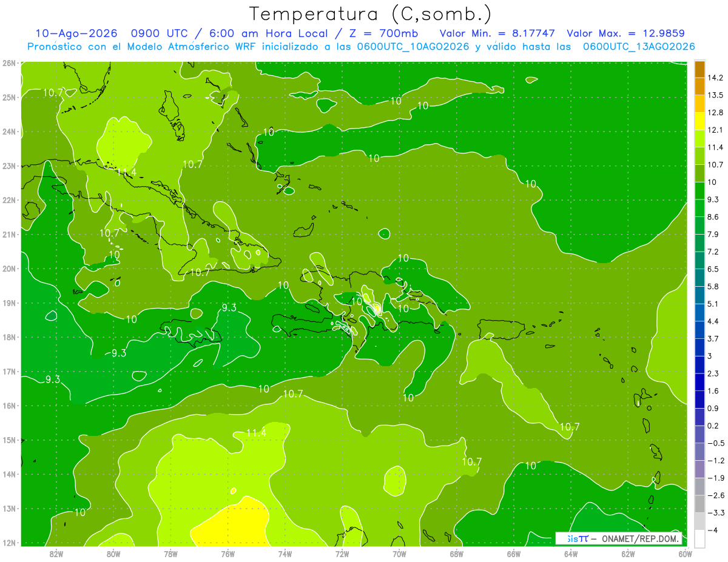728x562 pixels.
Task: Click the 18N latitude axis label
Action: pyautogui.click(x=8, y=337)
